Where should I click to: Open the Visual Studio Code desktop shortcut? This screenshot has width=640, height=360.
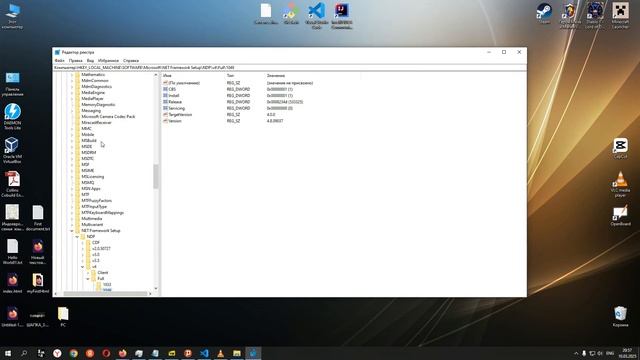(x=316, y=16)
